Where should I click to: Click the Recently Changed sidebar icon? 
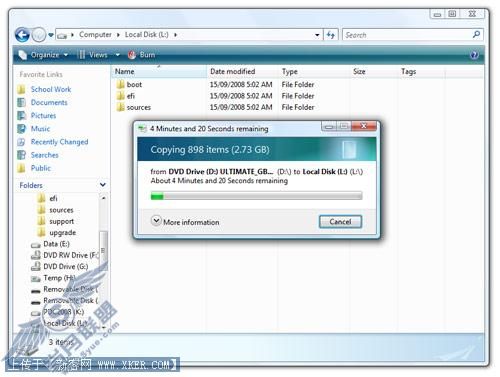click(21, 142)
